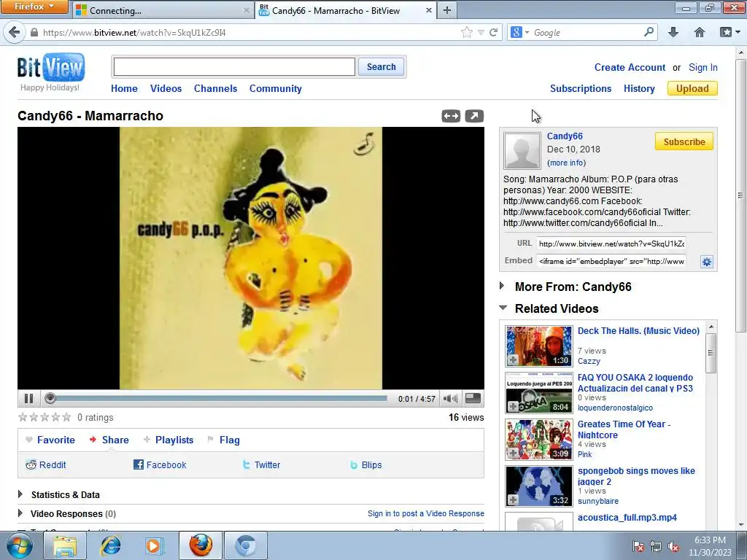Click the Blips share icon

click(354, 465)
